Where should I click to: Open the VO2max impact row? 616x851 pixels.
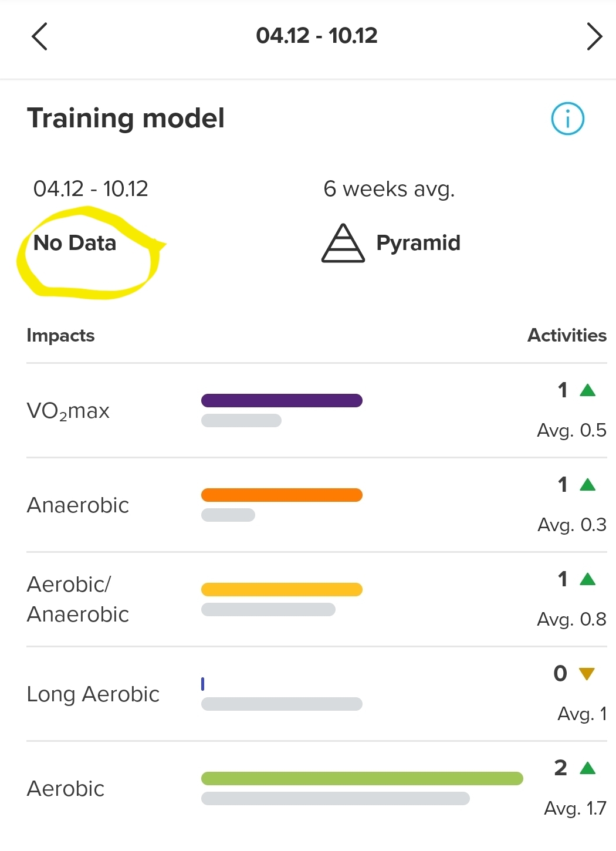click(x=317, y=411)
